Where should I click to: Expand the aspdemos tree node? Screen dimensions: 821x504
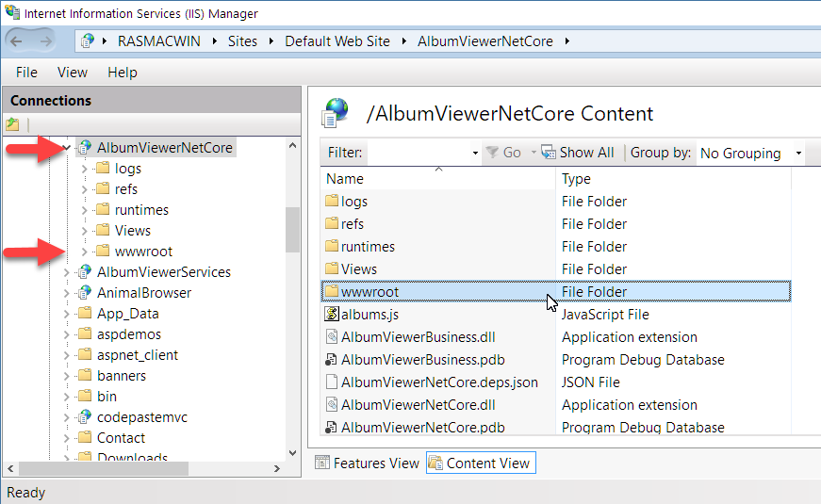coord(67,334)
